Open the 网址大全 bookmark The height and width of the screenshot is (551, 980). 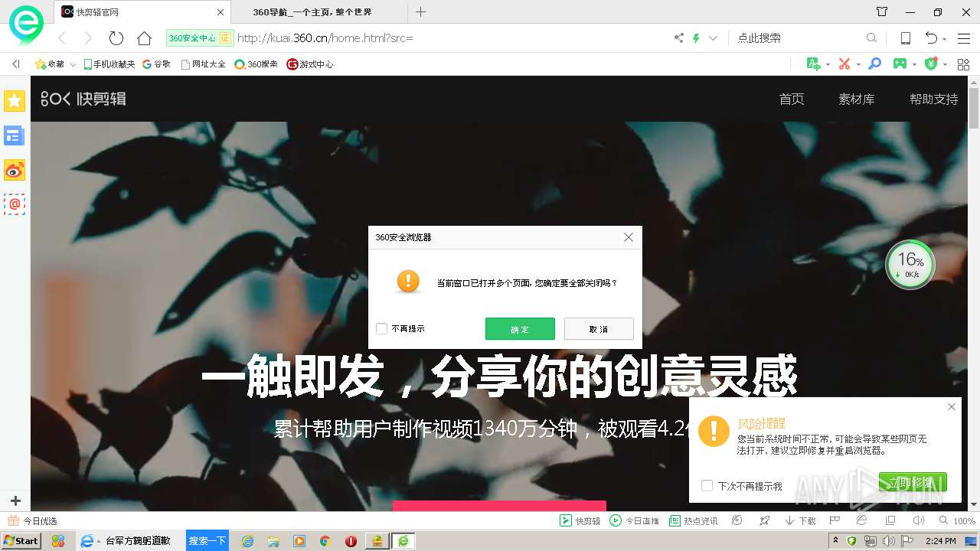coord(204,64)
